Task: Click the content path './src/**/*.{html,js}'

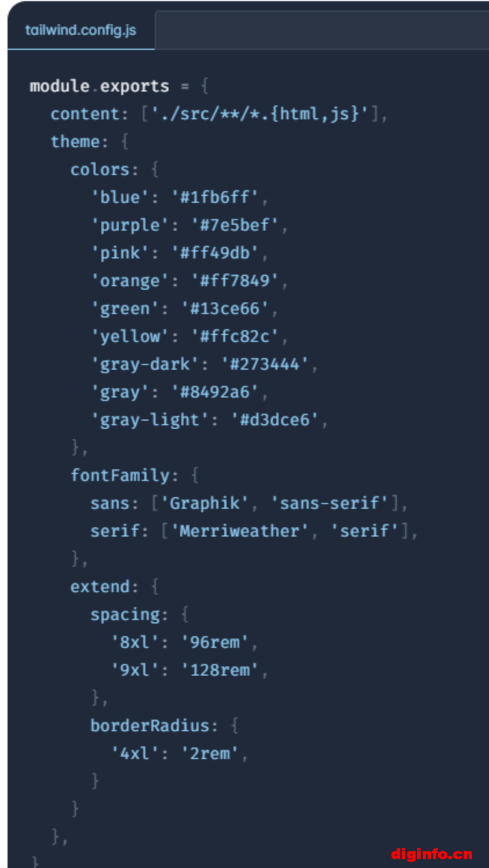Action: coord(260,114)
